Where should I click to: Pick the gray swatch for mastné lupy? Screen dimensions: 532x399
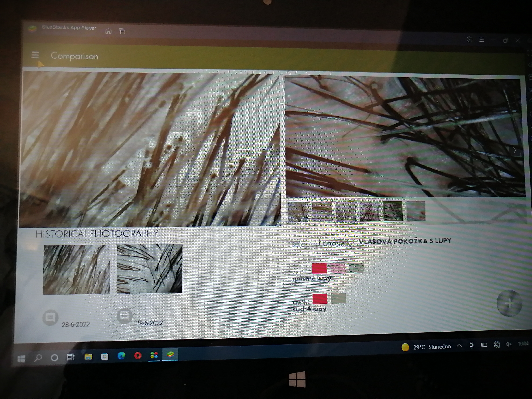[356, 268]
